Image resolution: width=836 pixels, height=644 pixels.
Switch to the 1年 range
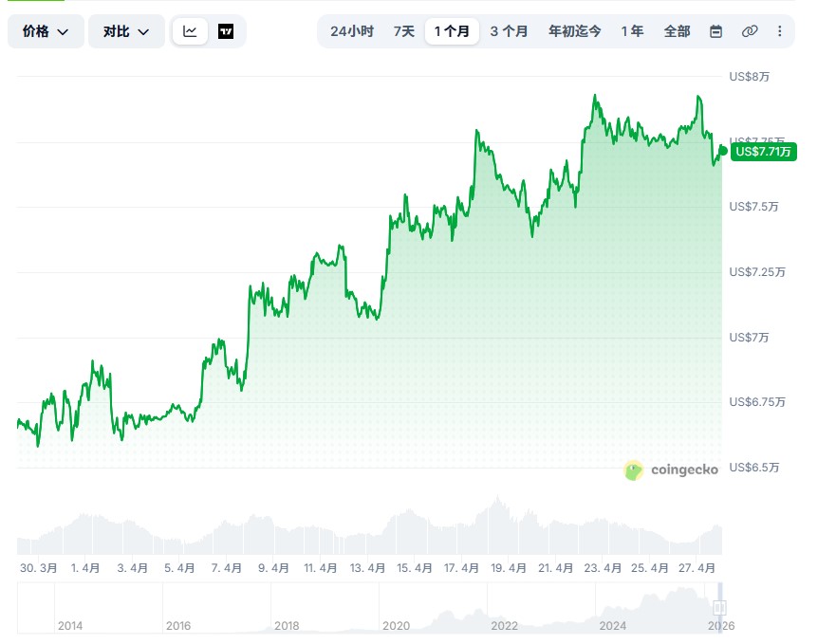point(632,31)
